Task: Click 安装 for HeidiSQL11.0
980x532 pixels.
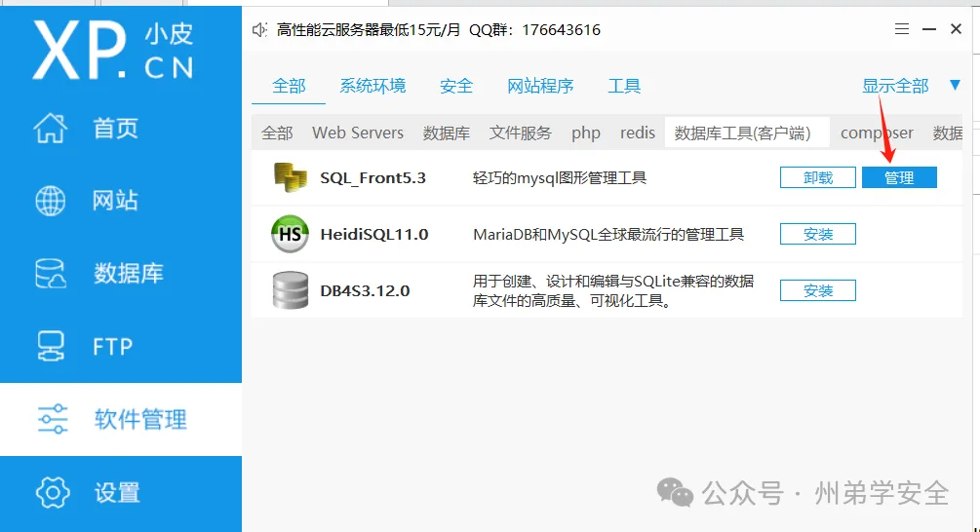Action: [818, 234]
